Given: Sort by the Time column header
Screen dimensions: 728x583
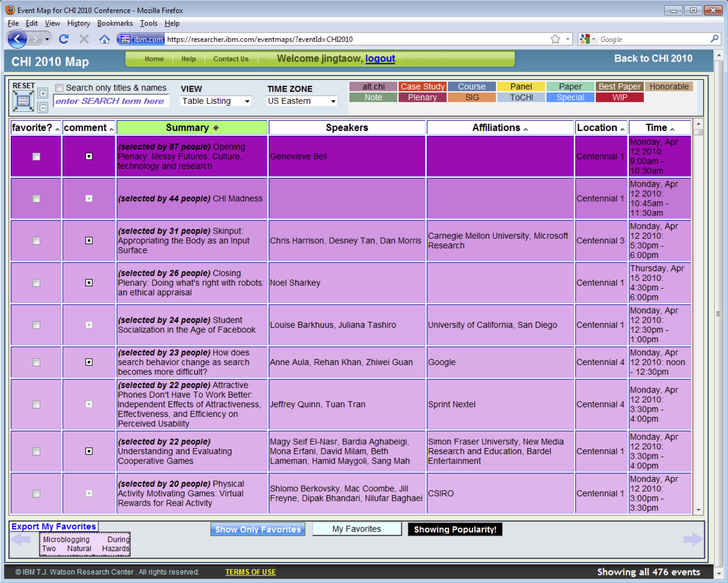Looking at the screenshot, I should pyautogui.click(x=660, y=128).
